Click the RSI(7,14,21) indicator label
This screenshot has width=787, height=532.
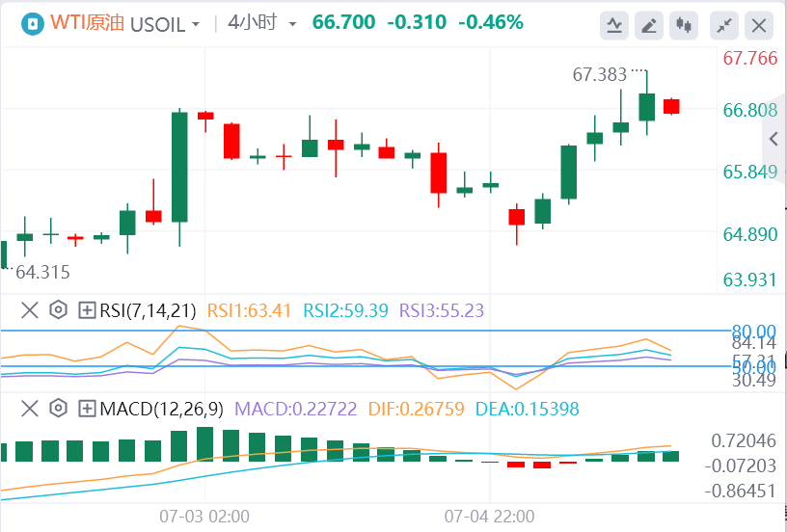pyautogui.click(x=148, y=310)
